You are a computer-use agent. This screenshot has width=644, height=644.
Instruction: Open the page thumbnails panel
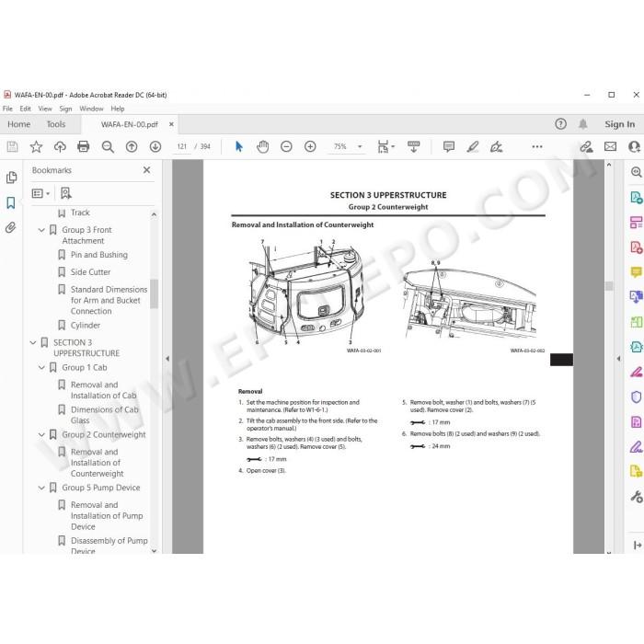pyautogui.click(x=11, y=178)
